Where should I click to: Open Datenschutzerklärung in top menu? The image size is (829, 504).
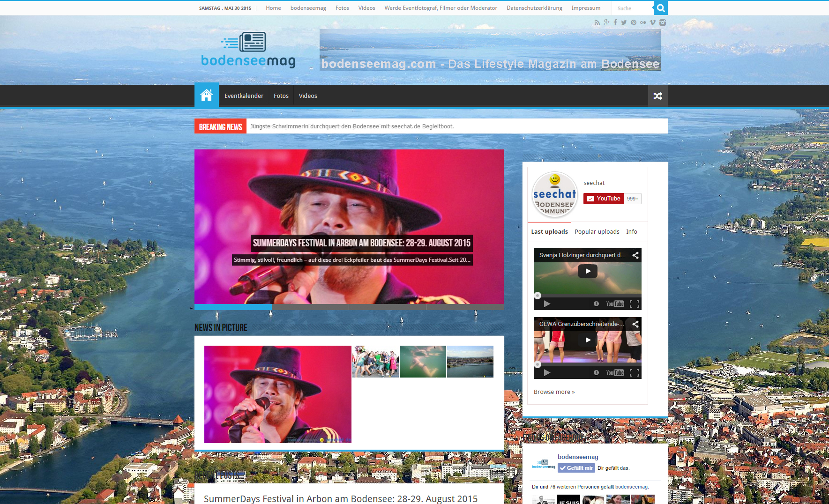coord(534,8)
